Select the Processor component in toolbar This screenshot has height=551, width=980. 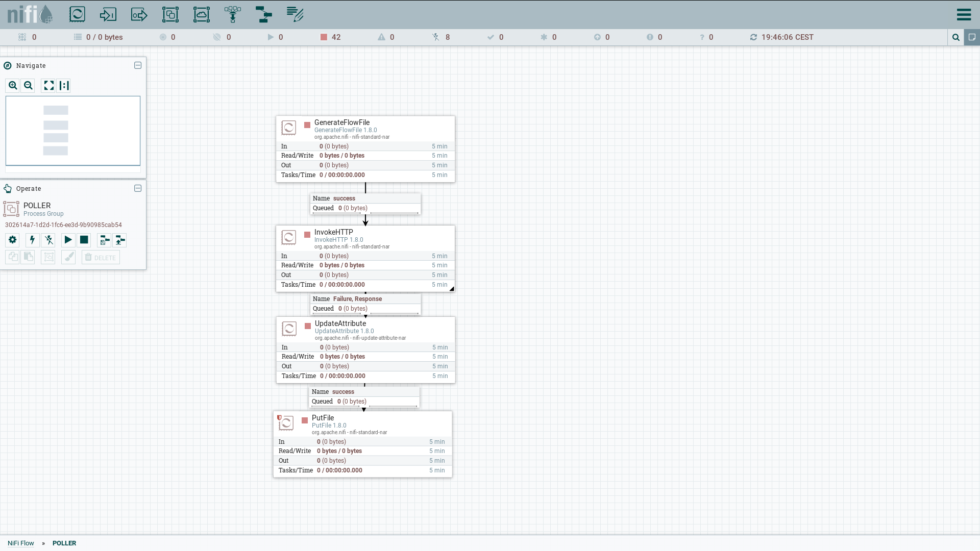point(77,14)
